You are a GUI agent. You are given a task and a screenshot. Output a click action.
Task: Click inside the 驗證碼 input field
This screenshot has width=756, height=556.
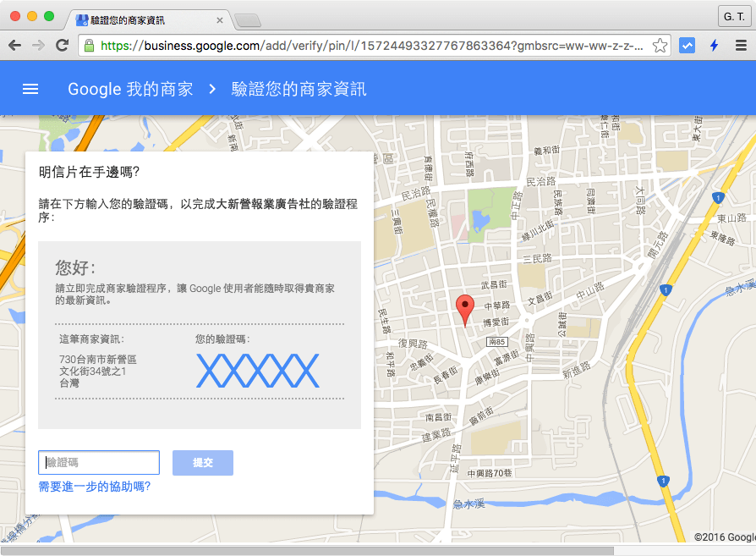click(x=98, y=462)
